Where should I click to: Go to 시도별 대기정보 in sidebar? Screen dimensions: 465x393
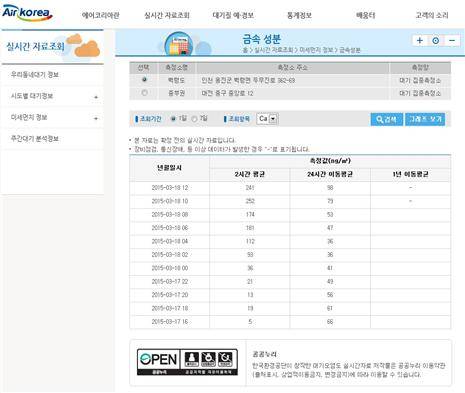32,96
